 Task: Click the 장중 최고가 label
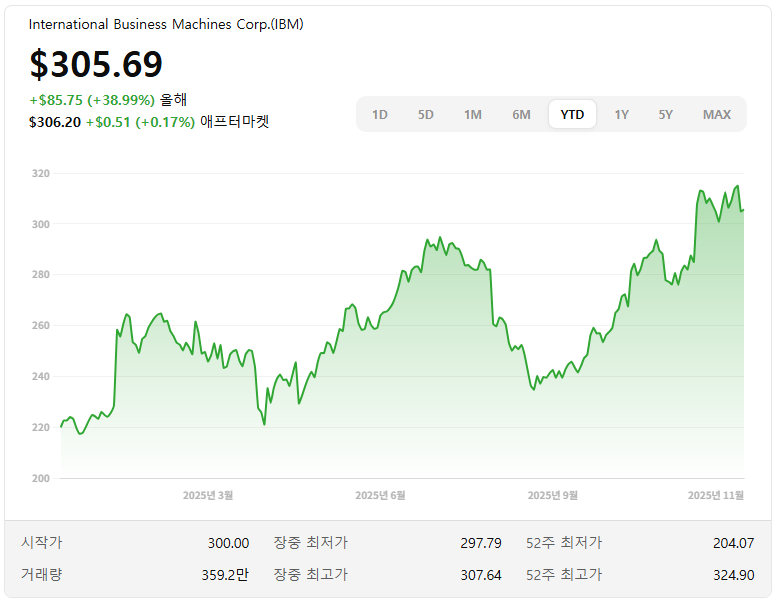(x=311, y=574)
